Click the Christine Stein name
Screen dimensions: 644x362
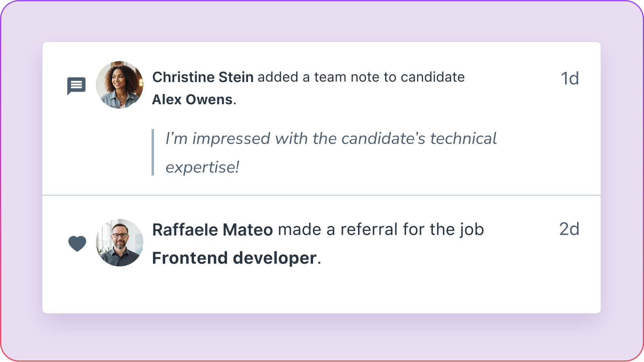[203, 77]
